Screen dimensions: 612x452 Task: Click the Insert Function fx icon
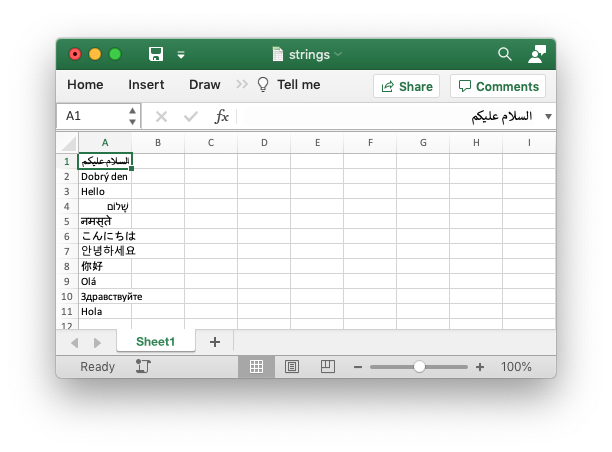[222, 116]
